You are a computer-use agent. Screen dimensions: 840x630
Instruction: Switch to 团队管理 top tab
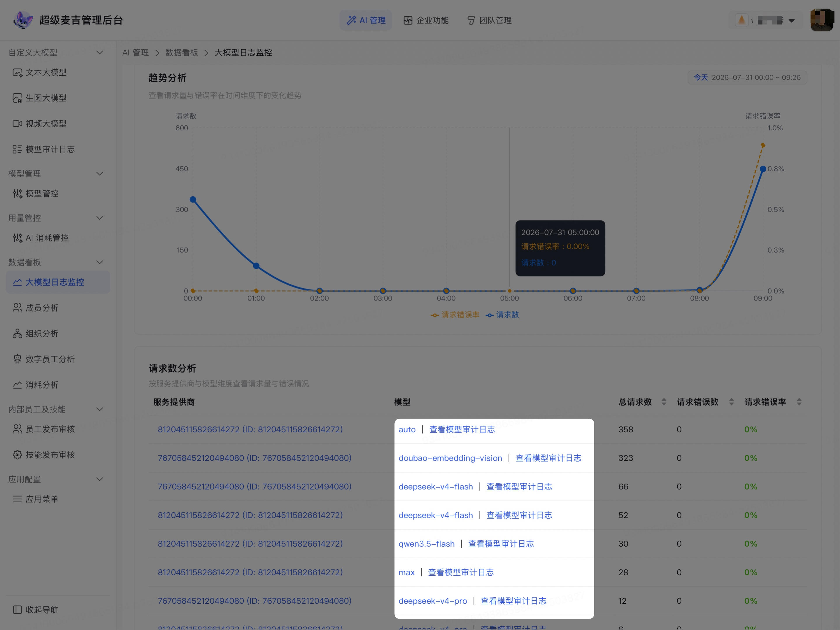point(489,20)
